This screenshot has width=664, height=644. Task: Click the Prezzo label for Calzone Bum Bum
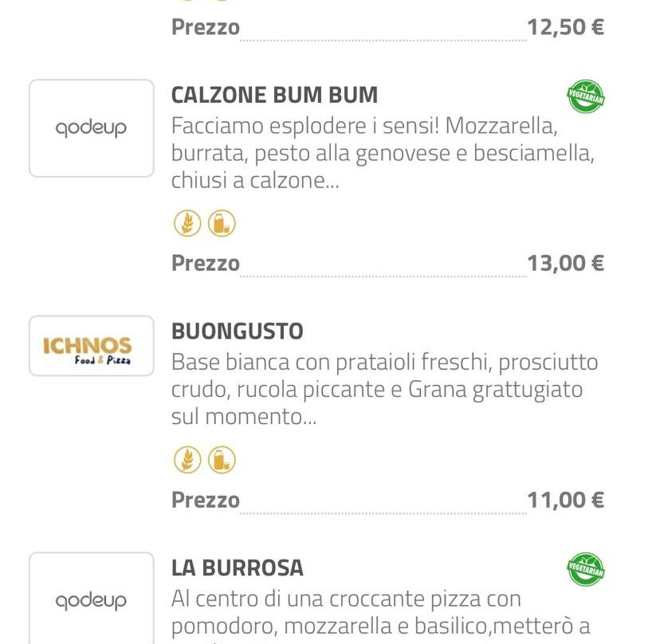pos(206,263)
